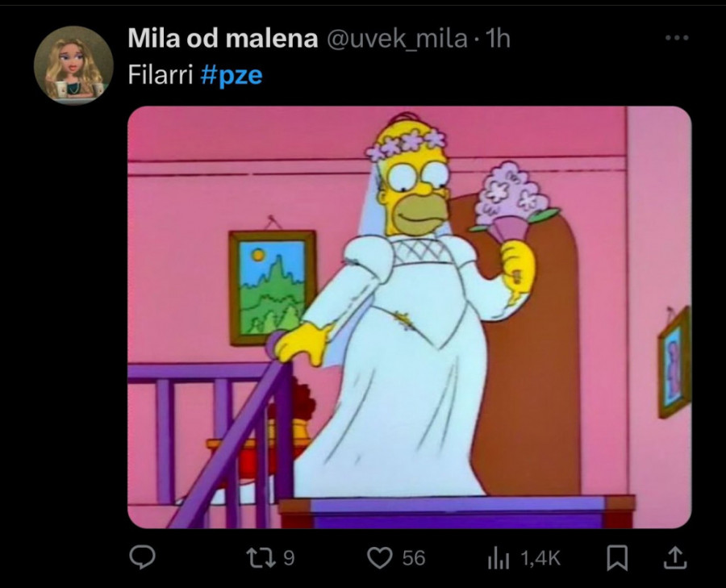Repost the tweet using retweet arrows icon
This screenshot has width=726, height=588.
pyautogui.click(x=261, y=558)
